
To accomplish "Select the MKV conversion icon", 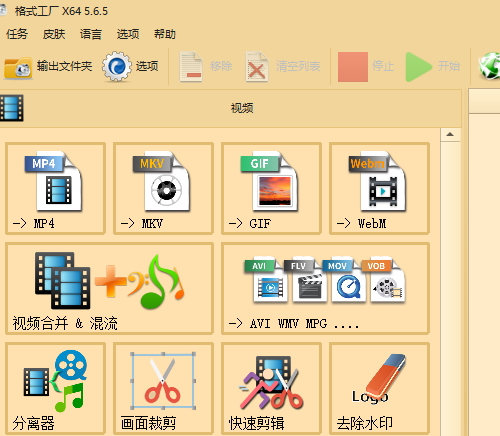I will (x=162, y=181).
